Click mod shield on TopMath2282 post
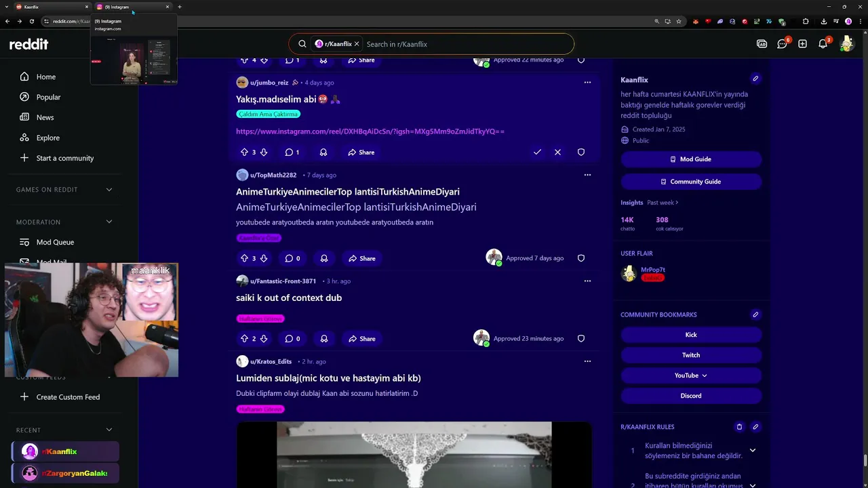Screen dimensions: 868x488 tap(581, 258)
